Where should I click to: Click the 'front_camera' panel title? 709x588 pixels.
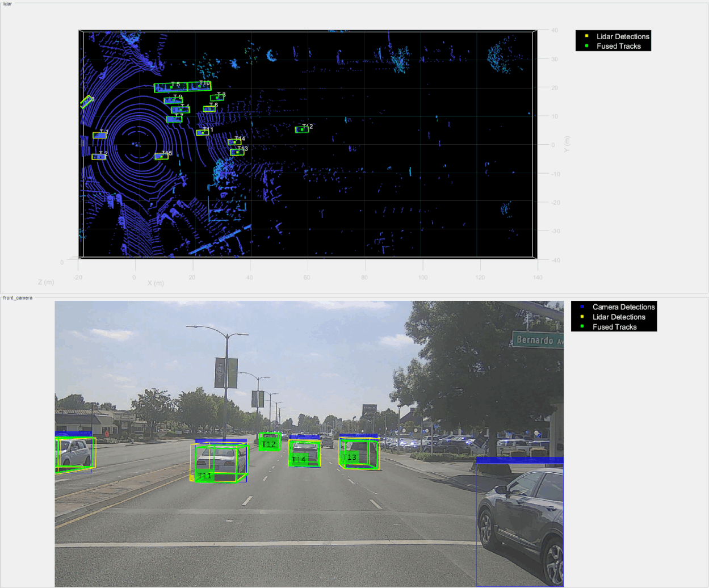pyautogui.click(x=18, y=297)
